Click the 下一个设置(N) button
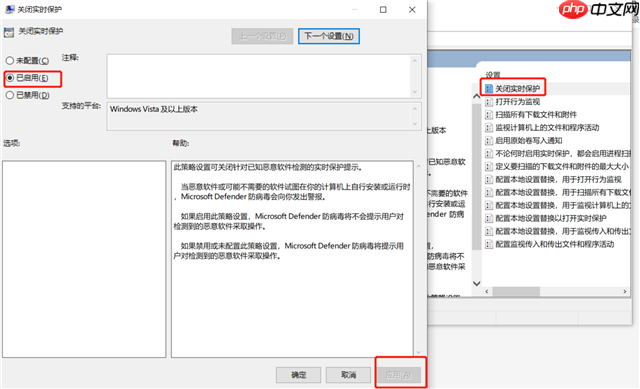This screenshot has height=389, width=640. point(329,36)
